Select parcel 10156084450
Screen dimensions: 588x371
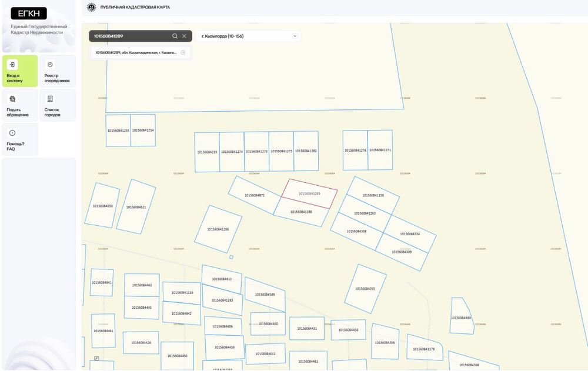[x=178, y=356]
